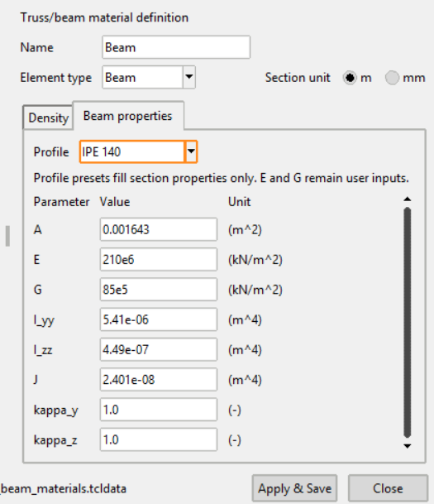Click the Apply & Save button
The width and height of the screenshot is (434, 504).
tap(294, 488)
